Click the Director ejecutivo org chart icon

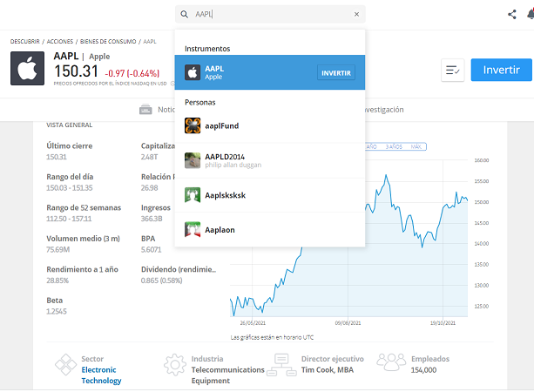coord(281,365)
